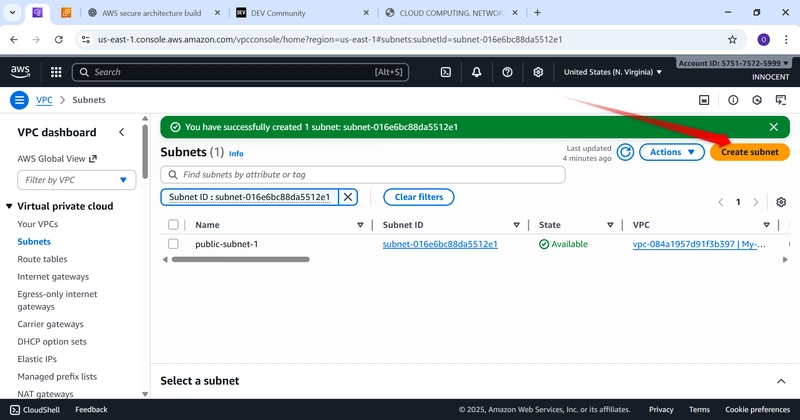
Task: Open Internet gateways in sidebar
Action: [x=53, y=277]
